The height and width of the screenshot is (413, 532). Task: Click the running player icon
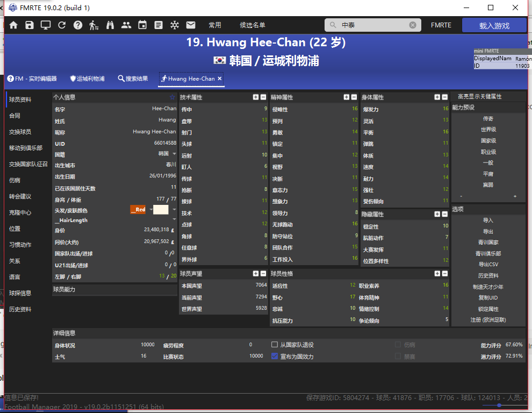[x=94, y=25]
